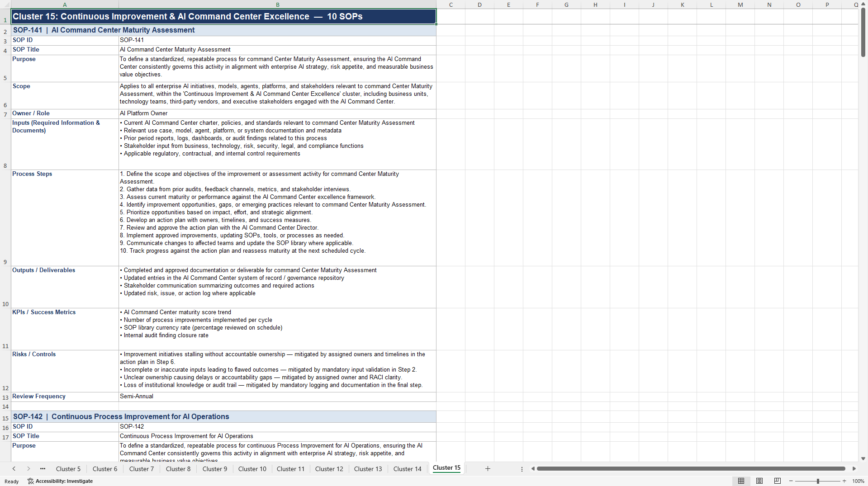This screenshot has height=486, width=868.
Task: Select column B header
Action: tap(277, 5)
